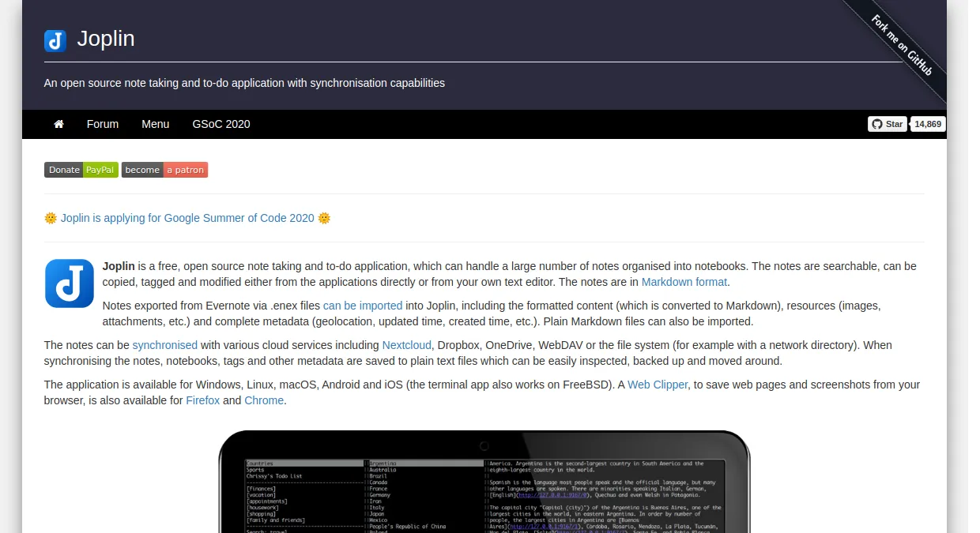
Task: Open the Menu navigation item
Action: coord(156,124)
